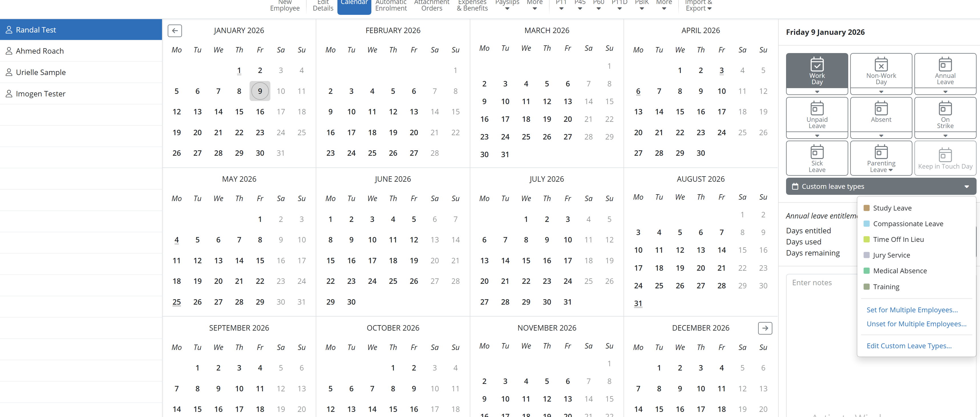Screen dimensions: 980x417
Task: Click New Employee in the toolbar
Action: coord(285,5)
